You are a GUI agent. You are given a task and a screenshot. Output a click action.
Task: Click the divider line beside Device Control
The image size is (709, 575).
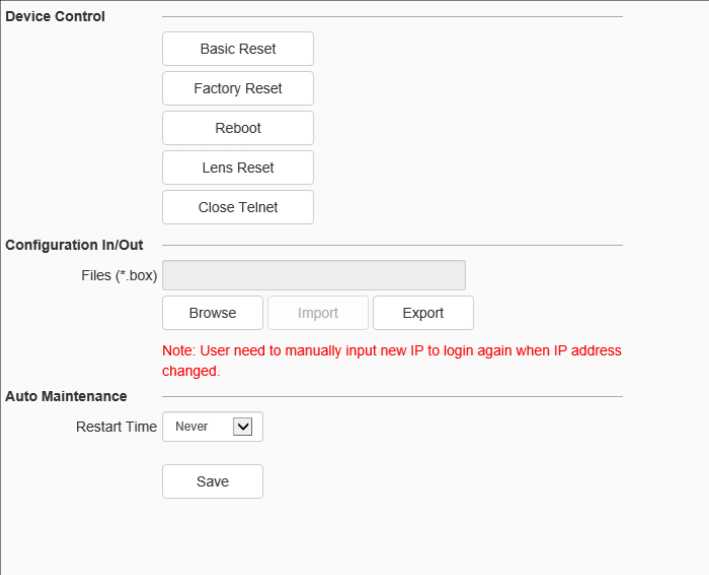click(x=391, y=17)
